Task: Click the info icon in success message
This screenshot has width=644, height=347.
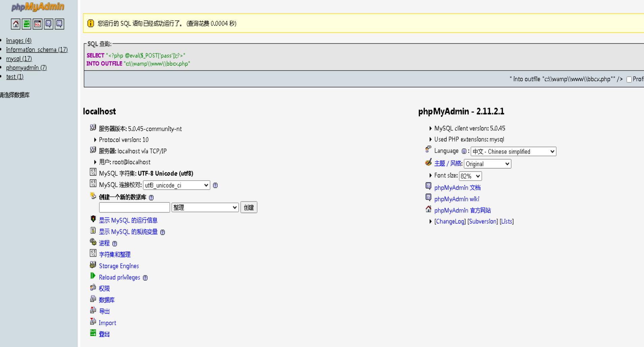Action: 90,23
